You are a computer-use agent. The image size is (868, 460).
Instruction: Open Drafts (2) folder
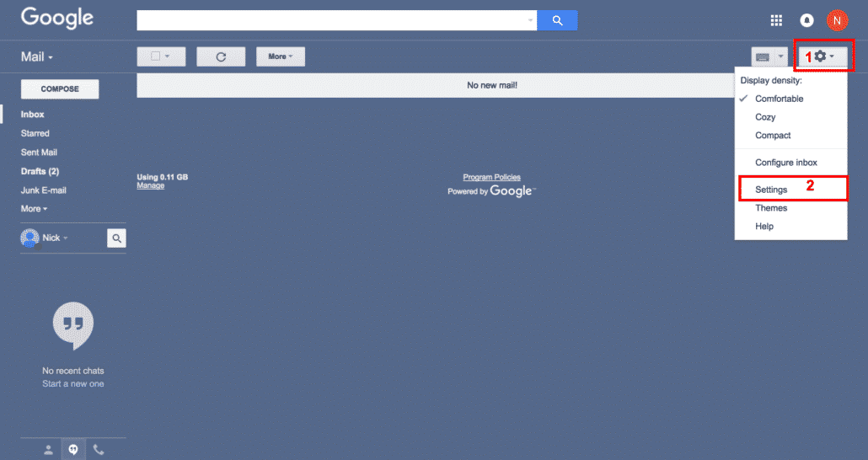coord(40,171)
